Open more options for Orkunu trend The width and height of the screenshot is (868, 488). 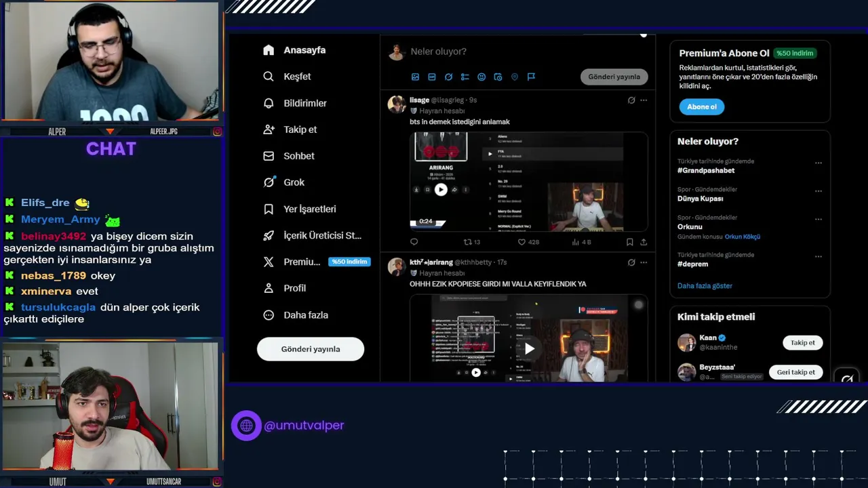818,219
